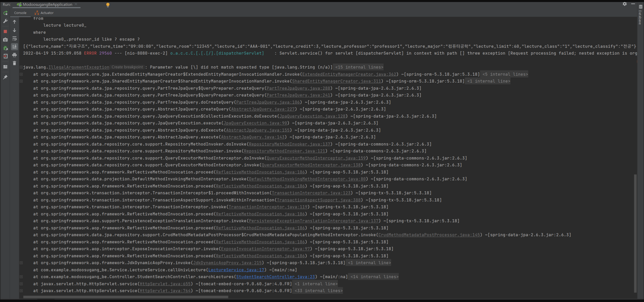
Task: Click the horizontal scrollbar at console bottom
Action: [126, 297]
